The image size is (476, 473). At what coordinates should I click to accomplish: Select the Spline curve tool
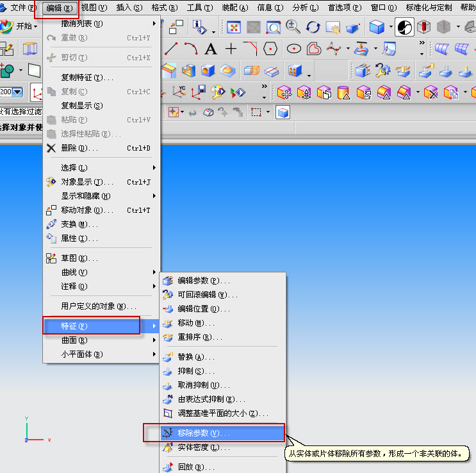click(x=334, y=49)
